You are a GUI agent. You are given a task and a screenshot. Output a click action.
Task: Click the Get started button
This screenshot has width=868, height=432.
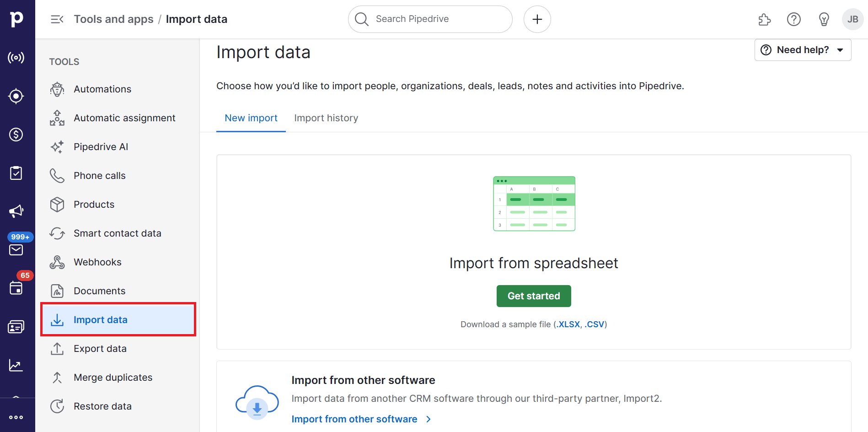[533, 296]
